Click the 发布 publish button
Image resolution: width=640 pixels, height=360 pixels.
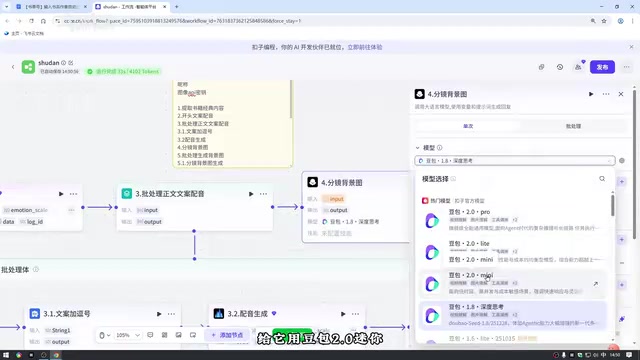pos(602,67)
